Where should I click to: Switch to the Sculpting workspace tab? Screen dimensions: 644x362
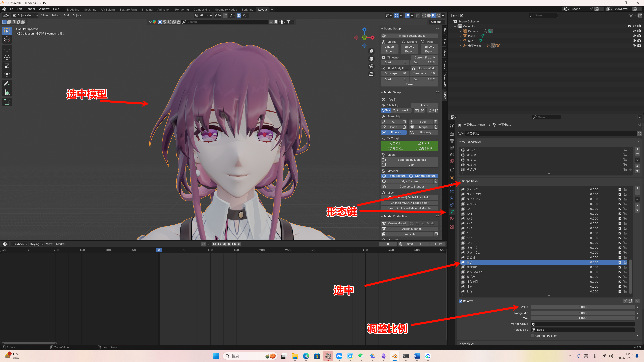(90, 10)
